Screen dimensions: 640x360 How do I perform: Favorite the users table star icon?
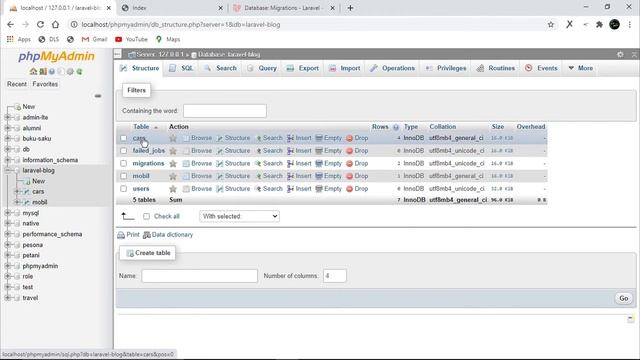click(x=173, y=189)
